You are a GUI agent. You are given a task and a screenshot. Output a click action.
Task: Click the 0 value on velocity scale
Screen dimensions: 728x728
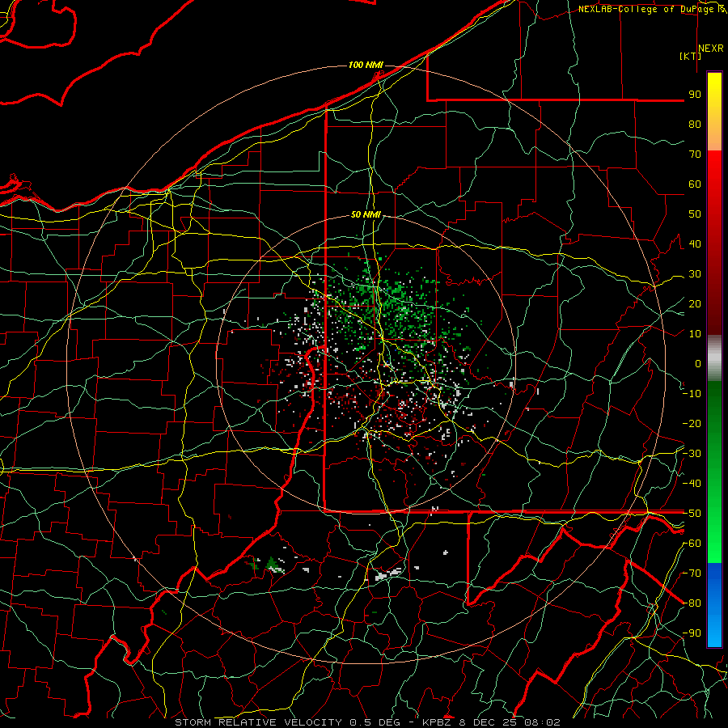tap(698, 364)
